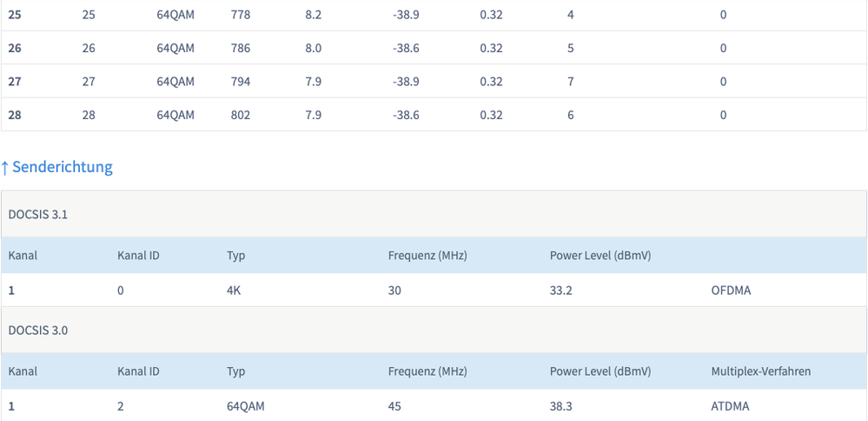
Task: Click the 38.3 power level value
Action: point(561,406)
